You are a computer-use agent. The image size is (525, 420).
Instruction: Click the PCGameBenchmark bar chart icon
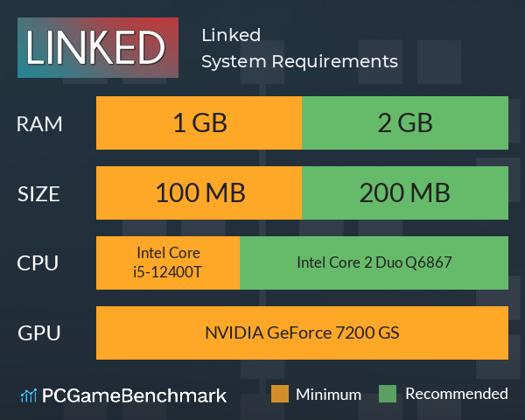(29, 395)
